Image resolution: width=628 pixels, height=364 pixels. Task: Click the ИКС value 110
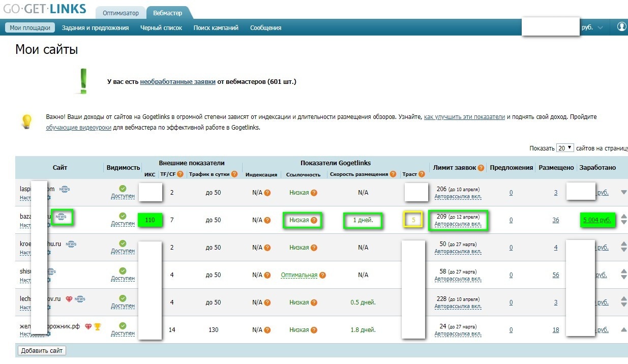150,220
